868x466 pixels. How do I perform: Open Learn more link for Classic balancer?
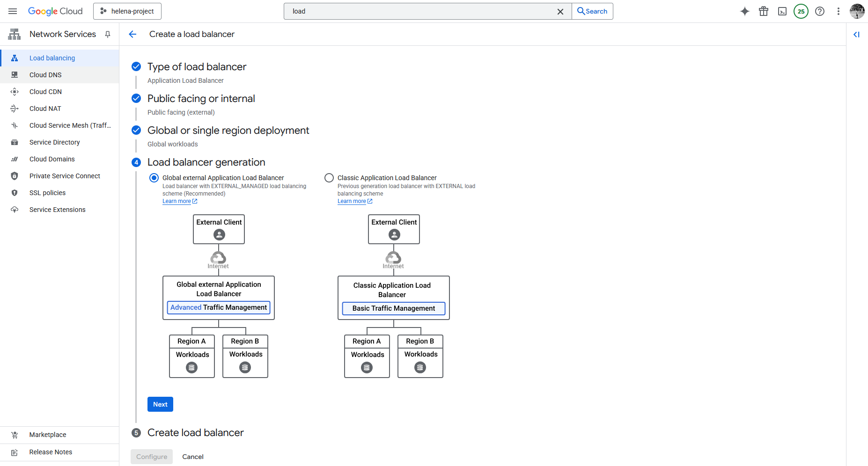(x=352, y=201)
